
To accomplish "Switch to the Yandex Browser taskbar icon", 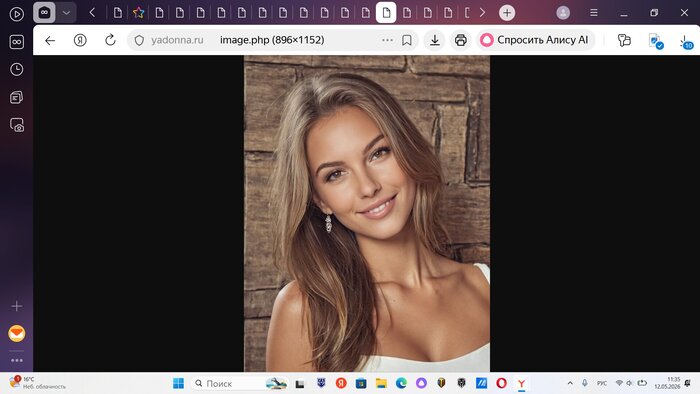I will (521, 383).
